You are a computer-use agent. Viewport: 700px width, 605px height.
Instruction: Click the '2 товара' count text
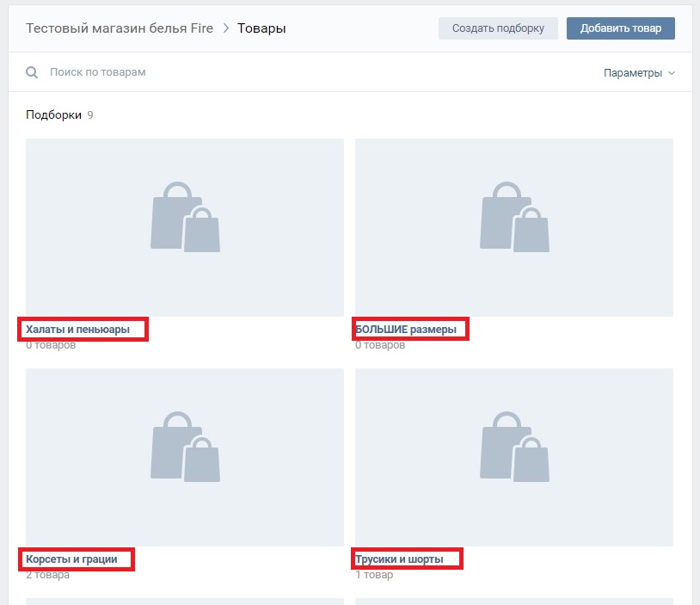coord(47,575)
